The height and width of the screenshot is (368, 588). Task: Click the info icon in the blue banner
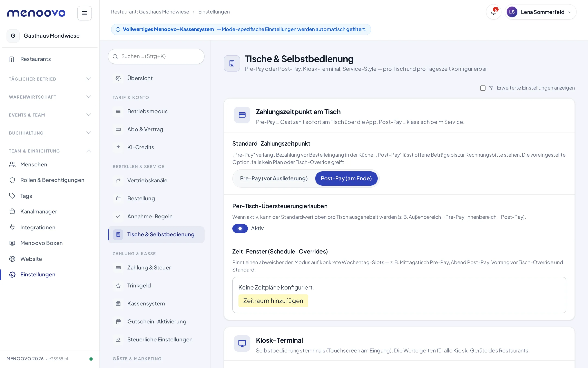click(118, 29)
